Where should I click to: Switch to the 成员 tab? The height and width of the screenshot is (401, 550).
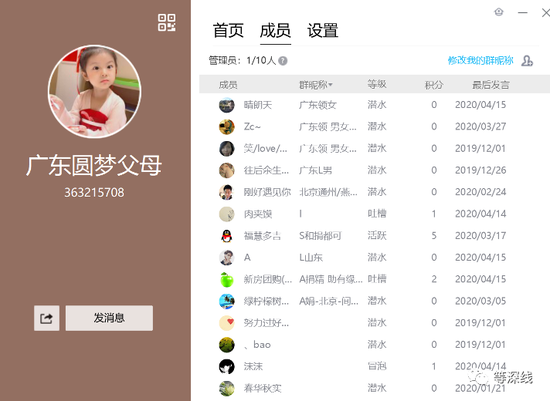click(275, 30)
